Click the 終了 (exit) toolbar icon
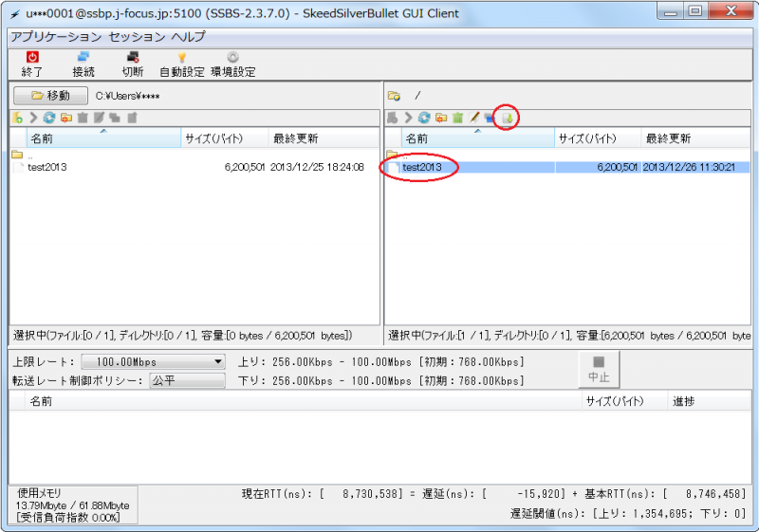This screenshot has width=759, height=532. pyautogui.click(x=32, y=64)
